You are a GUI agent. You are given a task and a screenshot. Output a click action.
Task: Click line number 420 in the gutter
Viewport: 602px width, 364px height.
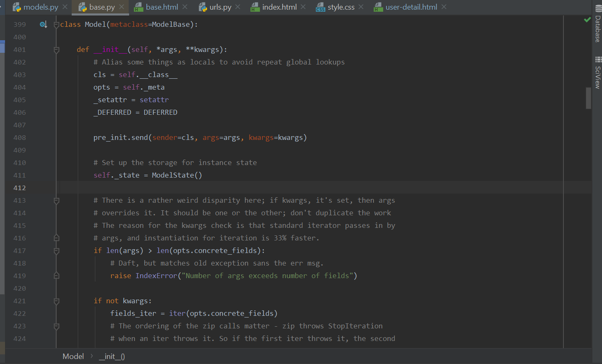click(20, 289)
